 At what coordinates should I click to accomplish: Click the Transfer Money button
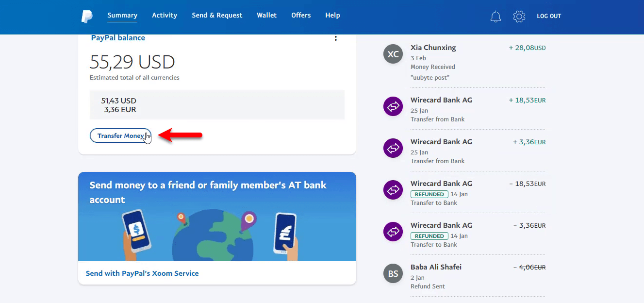120,136
